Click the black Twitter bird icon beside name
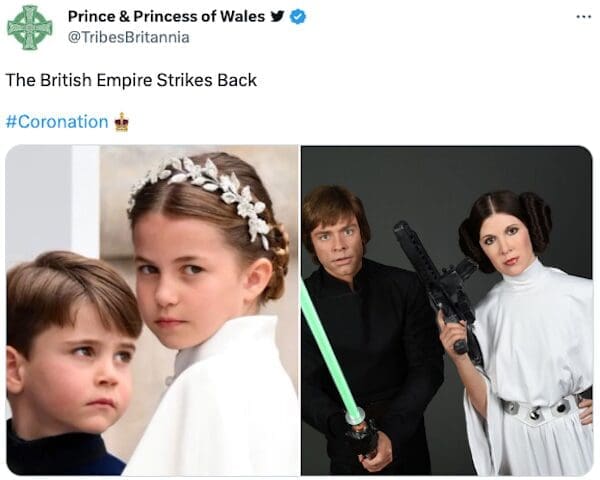The image size is (600, 480). (x=277, y=16)
